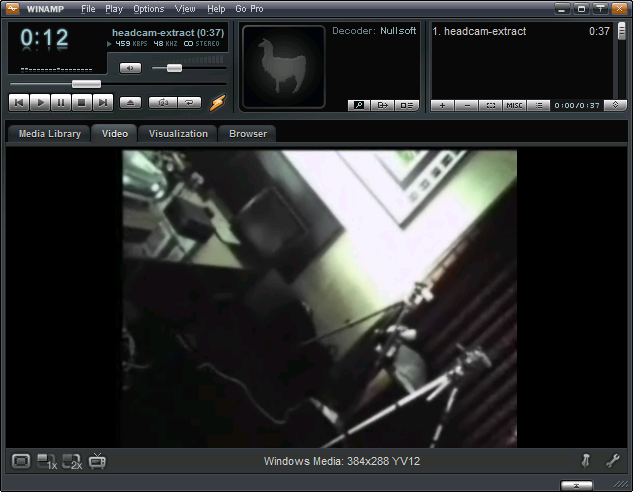Switch video to fullscreen icon
This screenshot has width=633, height=492.
click(x=21, y=461)
